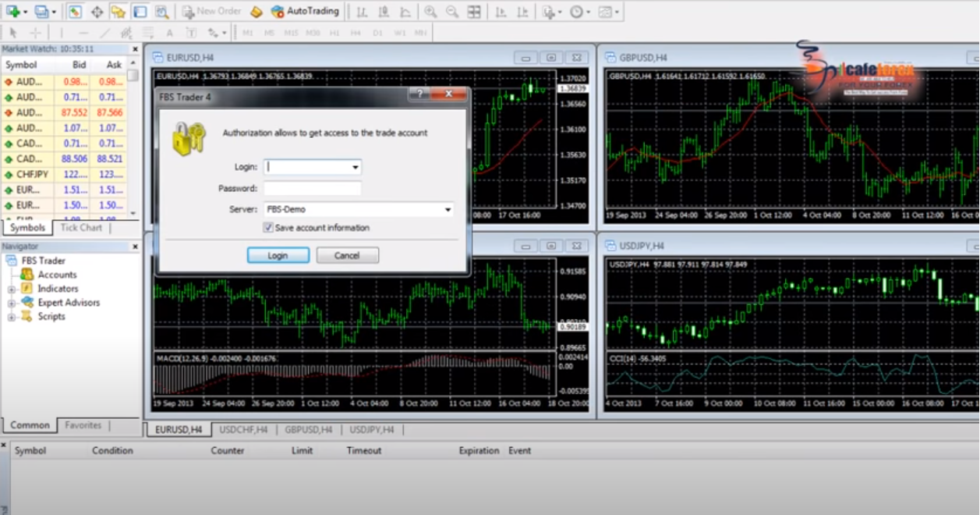
Task: Restore the EURUSD,H4 chart window
Action: tap(550, 58)
